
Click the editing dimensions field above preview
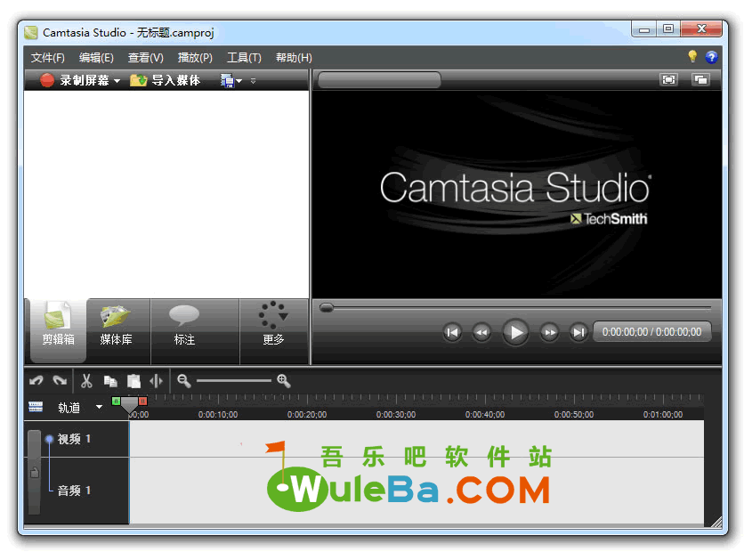[x=379, y=80]
